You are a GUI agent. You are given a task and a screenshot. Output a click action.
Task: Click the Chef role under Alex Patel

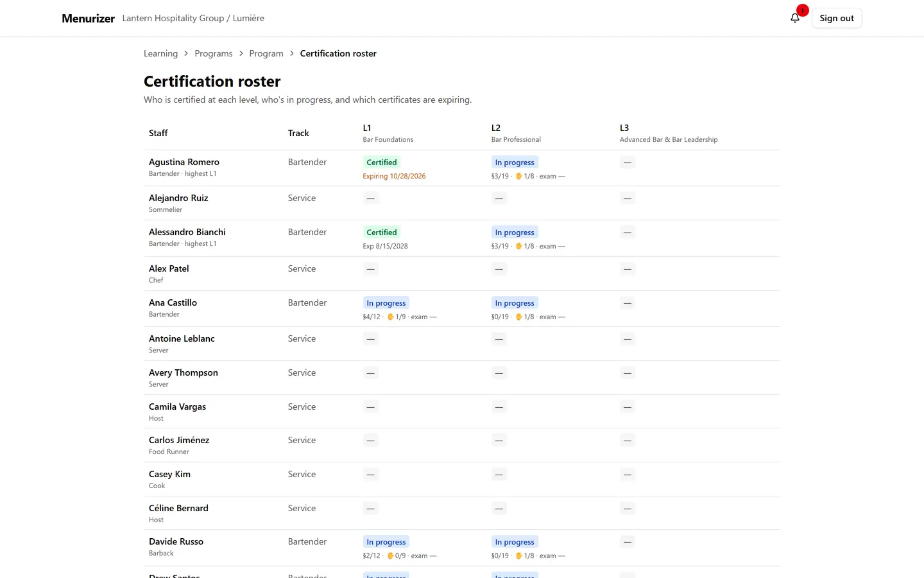pyautogui.click(x=156, y=280)
